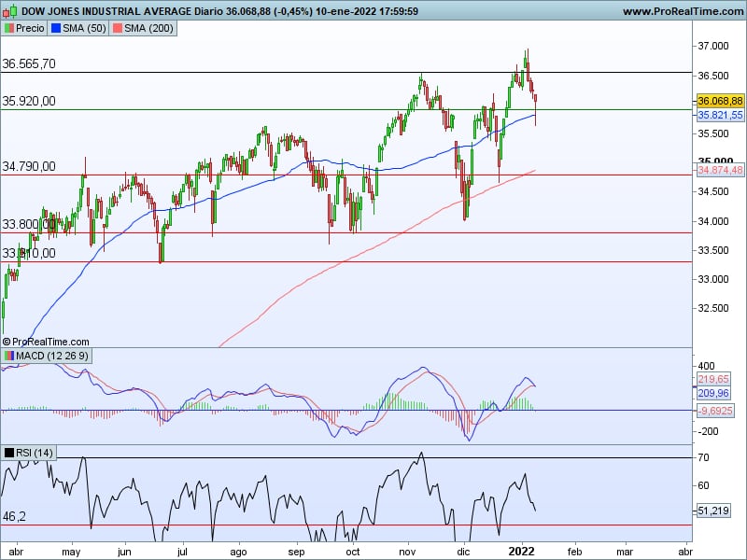
Task: Select the SMA (50) legend button
Action: (x=78, y=28)
